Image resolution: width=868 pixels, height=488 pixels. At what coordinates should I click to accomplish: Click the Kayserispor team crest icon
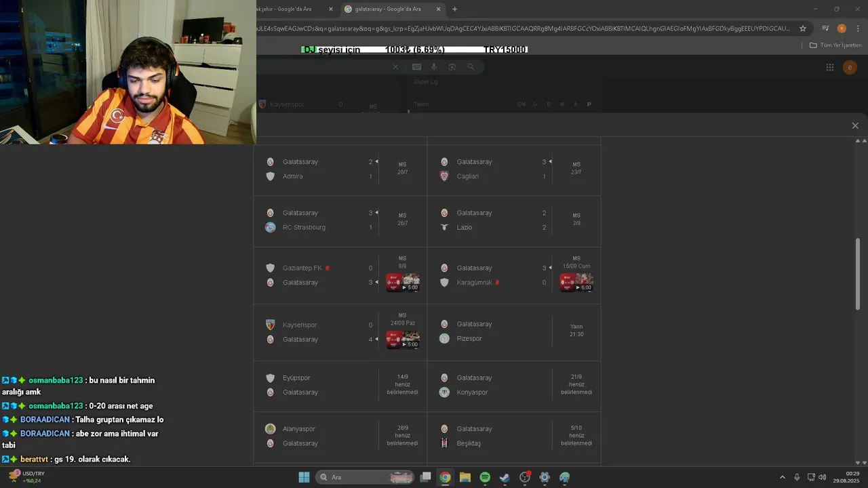[270, 325]
